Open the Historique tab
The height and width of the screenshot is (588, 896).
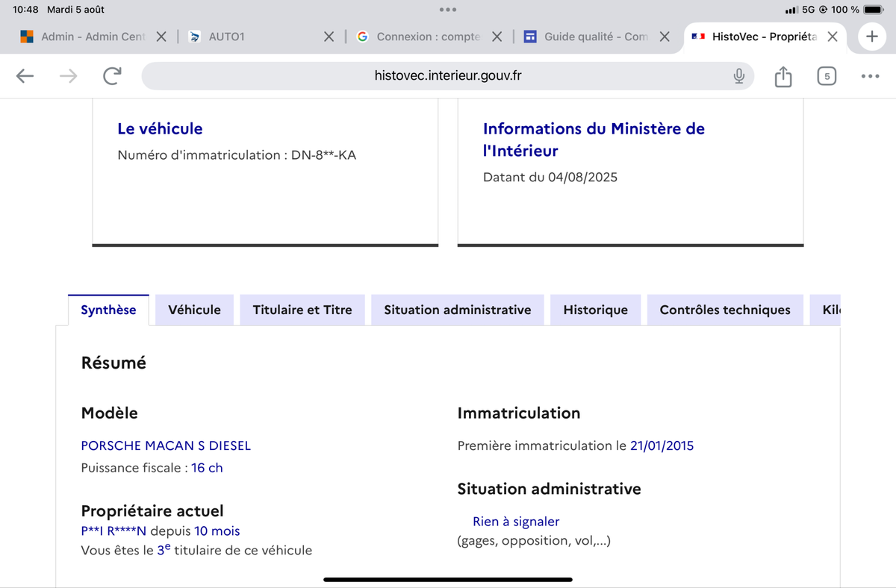click(x=595, y=310)
